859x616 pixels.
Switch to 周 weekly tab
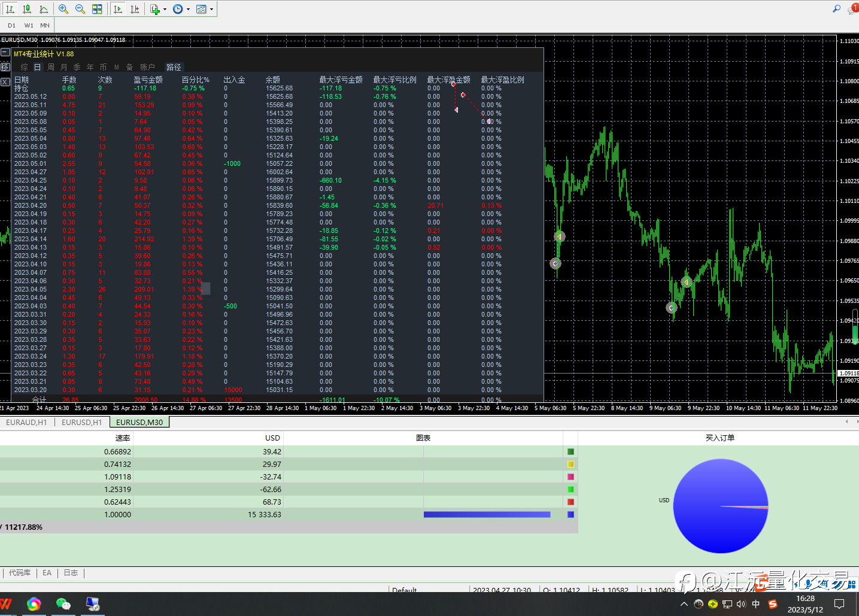(x=51, y=67)
